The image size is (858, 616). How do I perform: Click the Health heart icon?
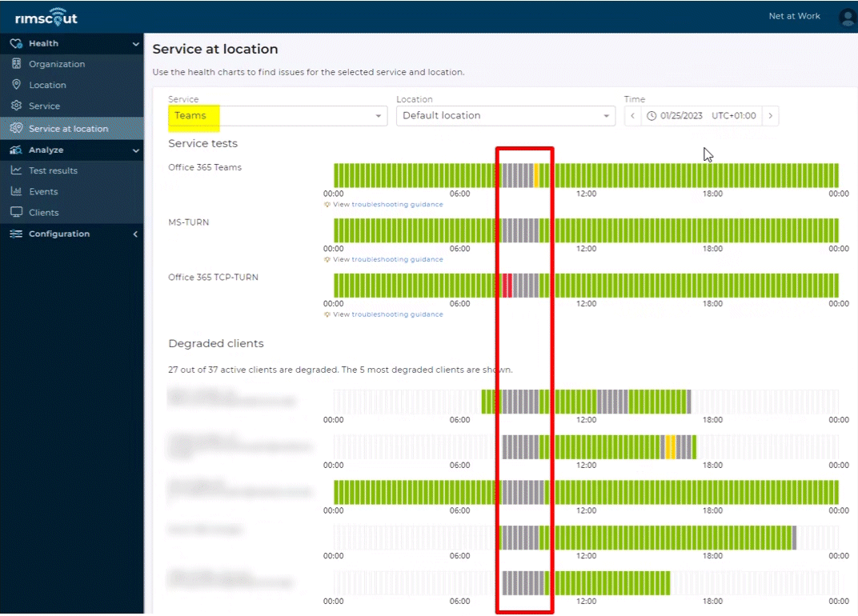(x=16, y=43)
